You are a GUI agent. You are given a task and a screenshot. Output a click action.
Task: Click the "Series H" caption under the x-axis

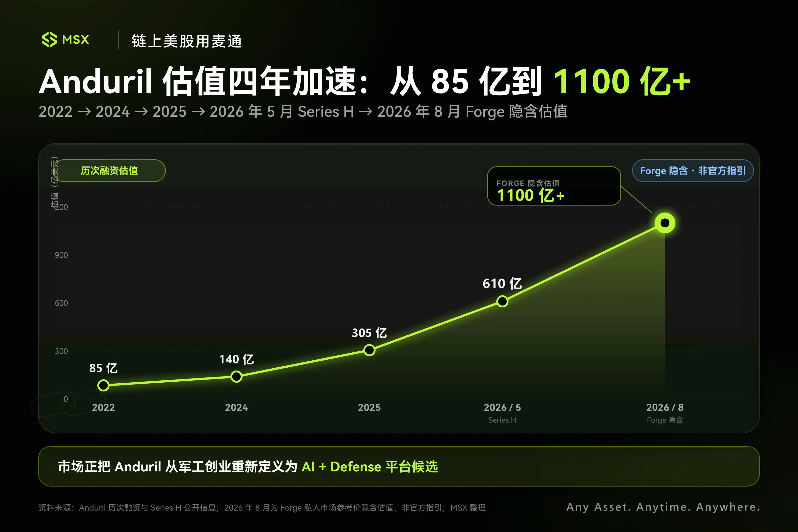pyautogui.click(x=502, y=420)
